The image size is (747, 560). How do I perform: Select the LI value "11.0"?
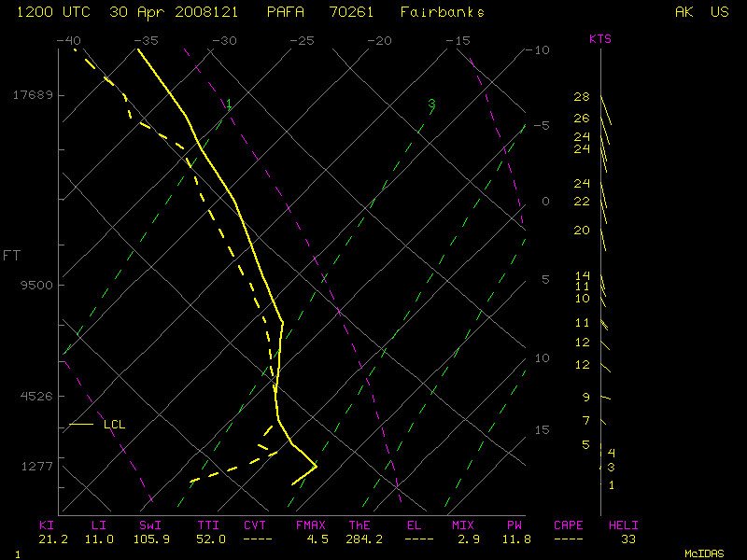coord(99,539)
